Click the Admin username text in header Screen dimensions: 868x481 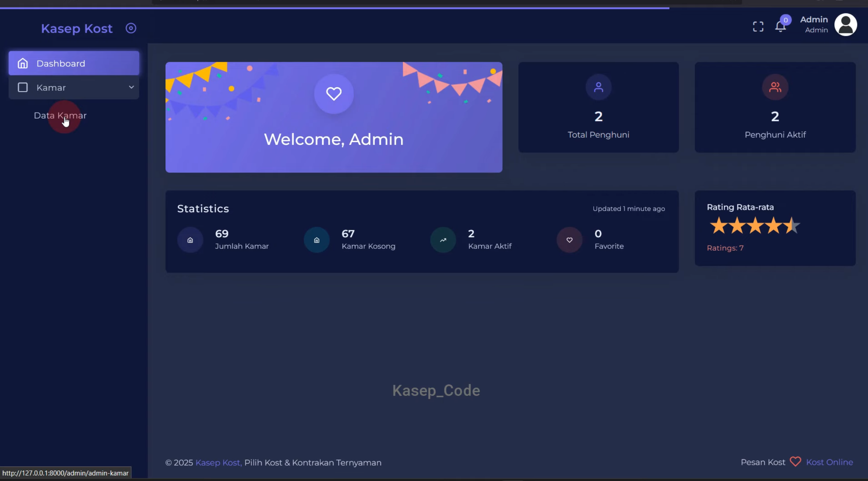[x=814, y=20]
